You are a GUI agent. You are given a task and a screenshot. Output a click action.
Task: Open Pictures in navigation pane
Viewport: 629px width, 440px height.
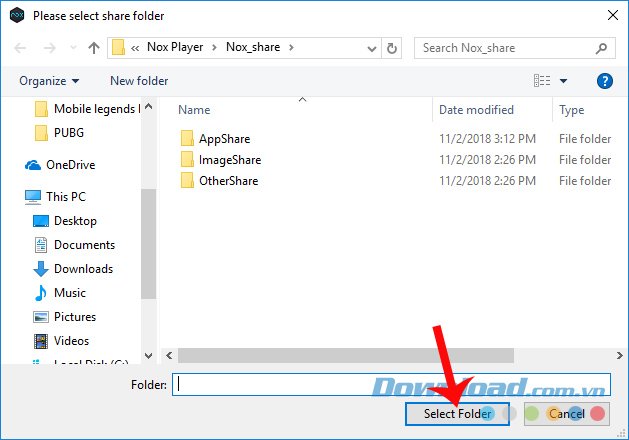75,317
